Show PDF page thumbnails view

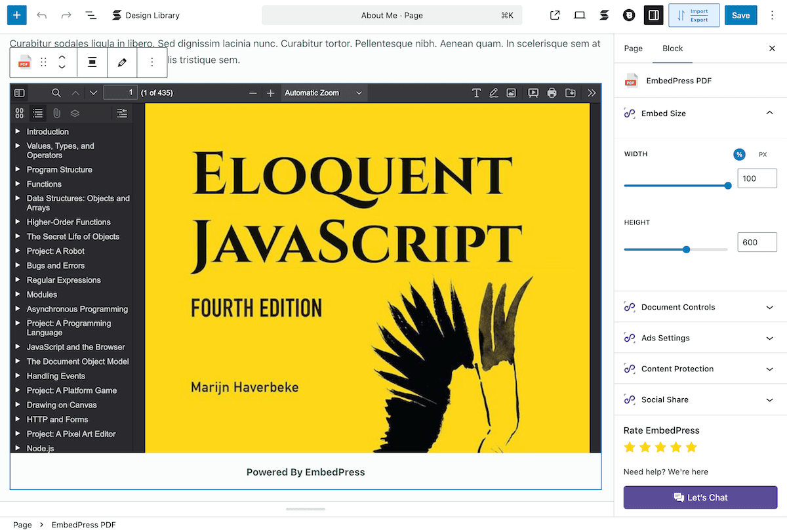click(20, 113)
